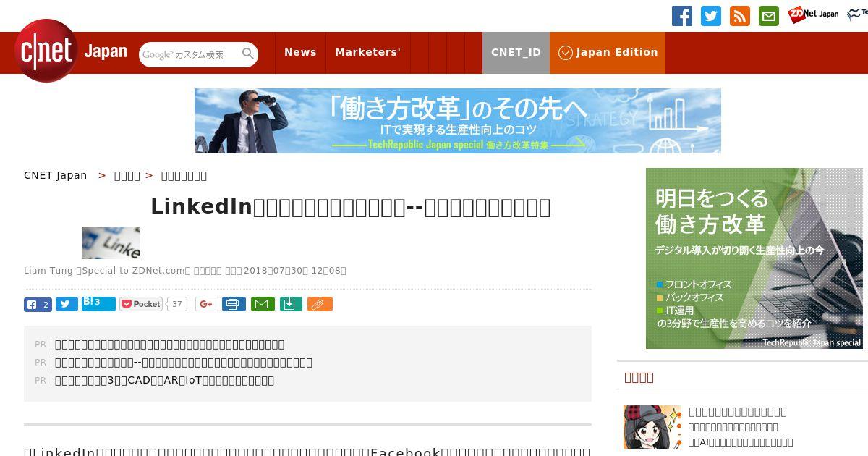
Task: Open the Marketers' menu
Action: point(367,52)
